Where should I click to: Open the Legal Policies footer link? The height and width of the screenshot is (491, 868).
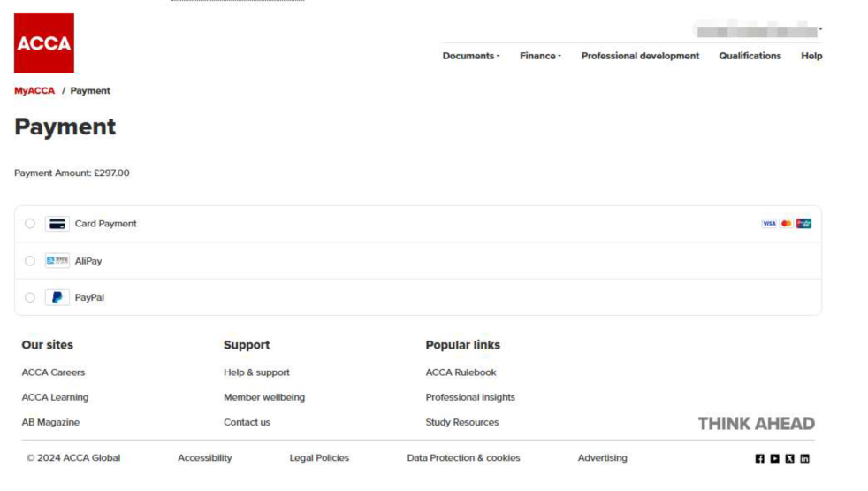(x=319, y=457)
